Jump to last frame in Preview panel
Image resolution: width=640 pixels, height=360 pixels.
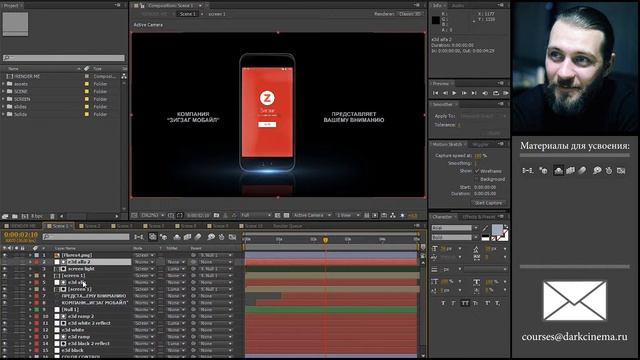click(474, 93)
